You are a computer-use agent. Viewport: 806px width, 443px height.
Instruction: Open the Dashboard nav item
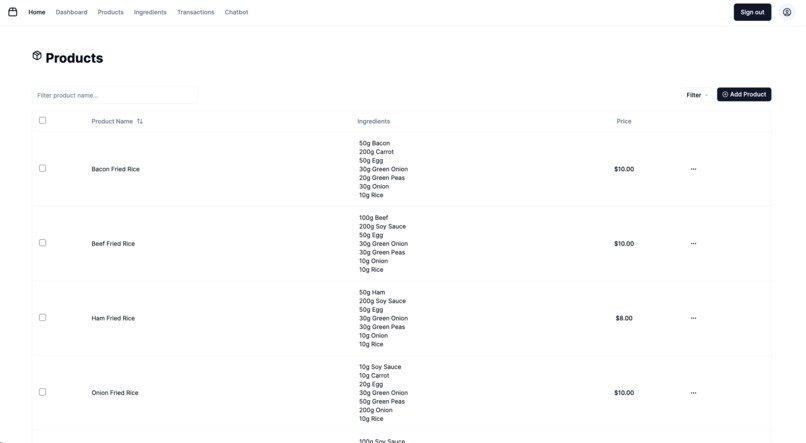(x=71, y=12)
